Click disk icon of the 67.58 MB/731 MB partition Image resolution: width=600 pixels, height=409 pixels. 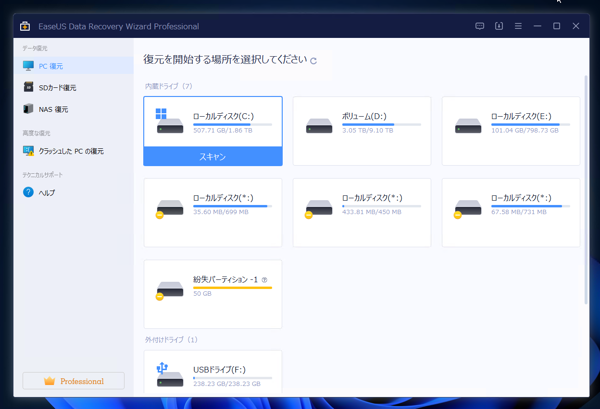click(467, 209)
